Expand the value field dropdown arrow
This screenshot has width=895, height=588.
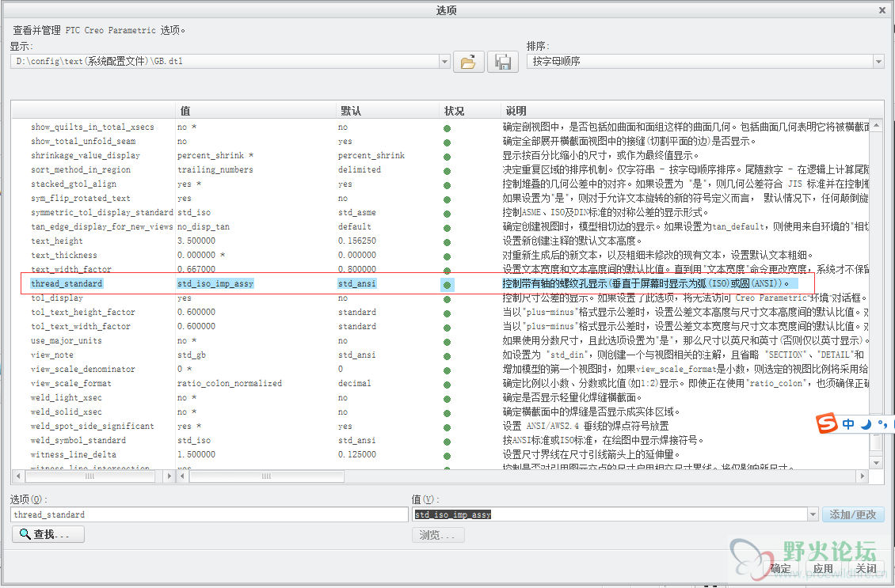click(x=813, y=514)
